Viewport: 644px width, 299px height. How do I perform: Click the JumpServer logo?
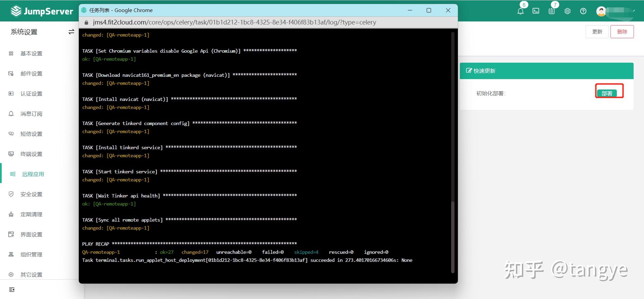(x=42, y=11)
